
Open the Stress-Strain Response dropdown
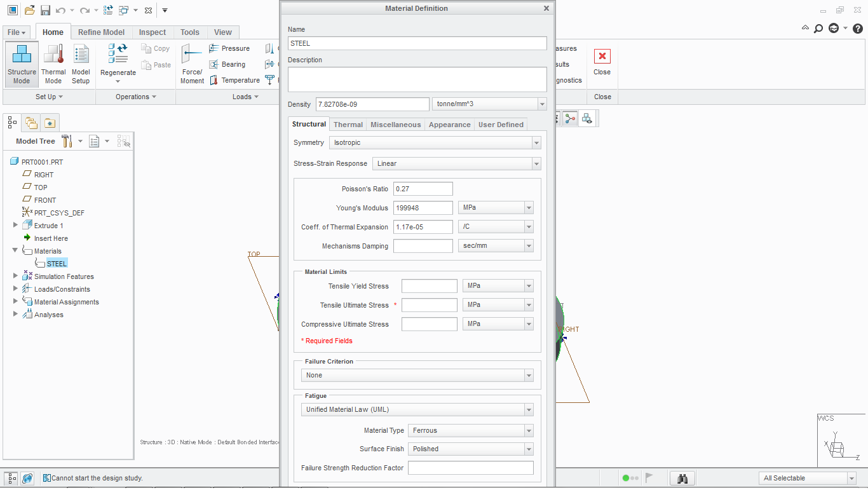(x=457, y=163)
